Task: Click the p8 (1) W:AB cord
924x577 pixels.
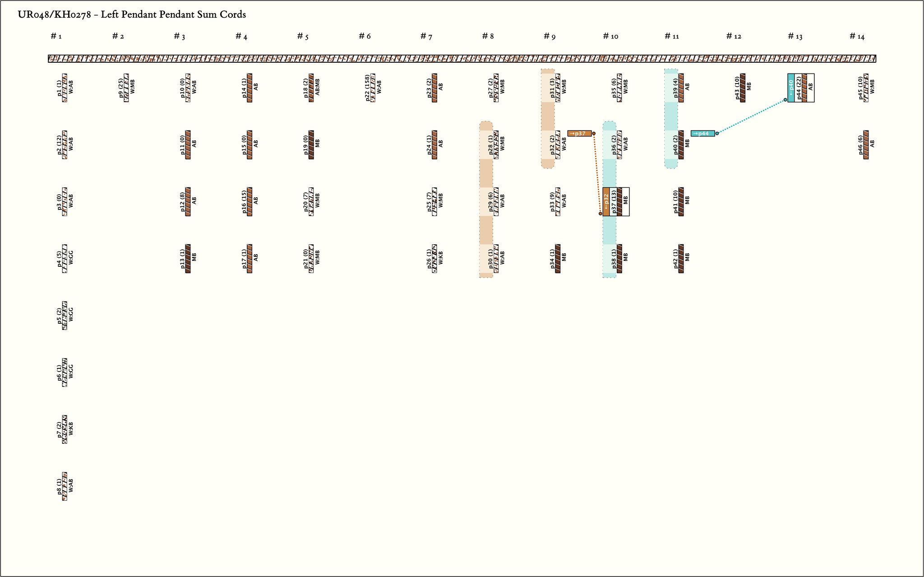Action: tap(65, 486)
